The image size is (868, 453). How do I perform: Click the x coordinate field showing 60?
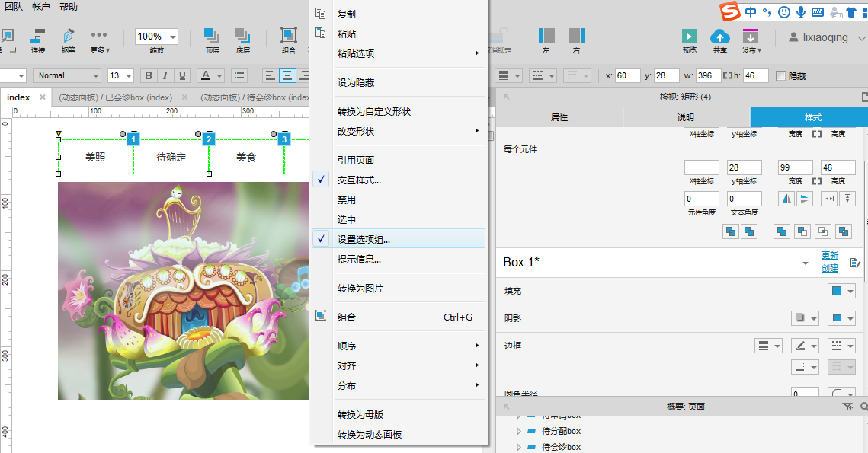(627, 75)
